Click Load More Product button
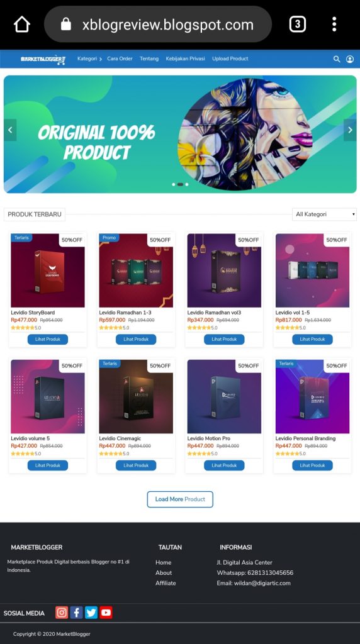Viewport: 360px width, 644px height. (180, 499)
